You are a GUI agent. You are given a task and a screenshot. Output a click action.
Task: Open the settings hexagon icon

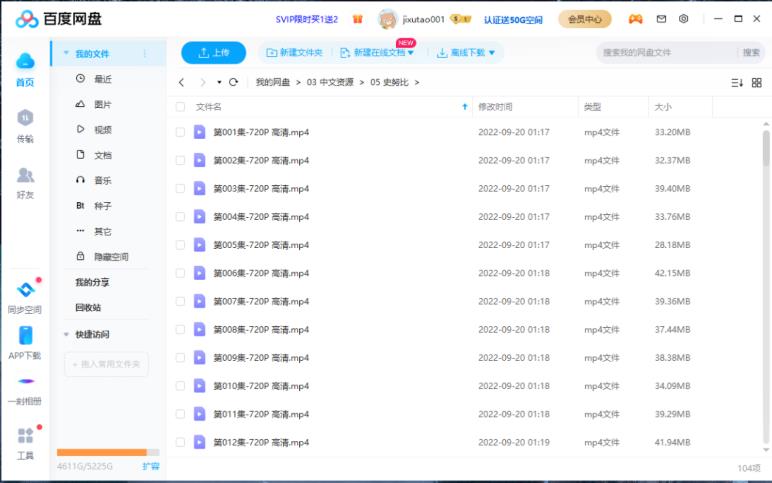coord(683,19)
